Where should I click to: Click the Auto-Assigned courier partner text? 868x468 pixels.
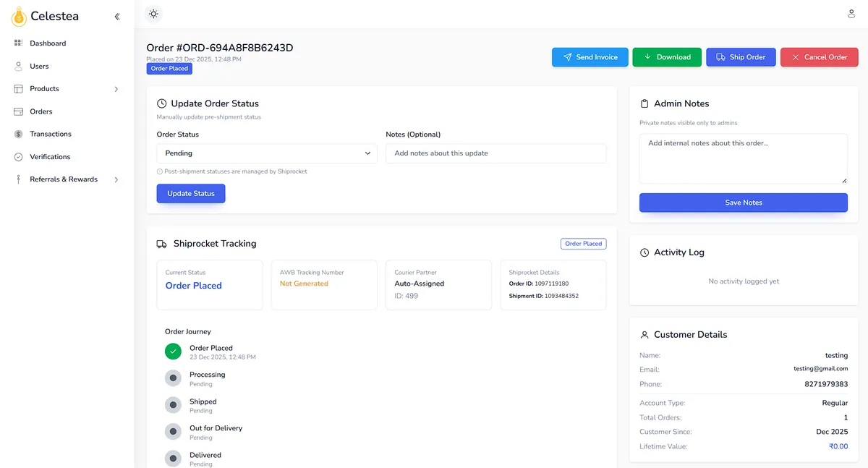(420, 284)
